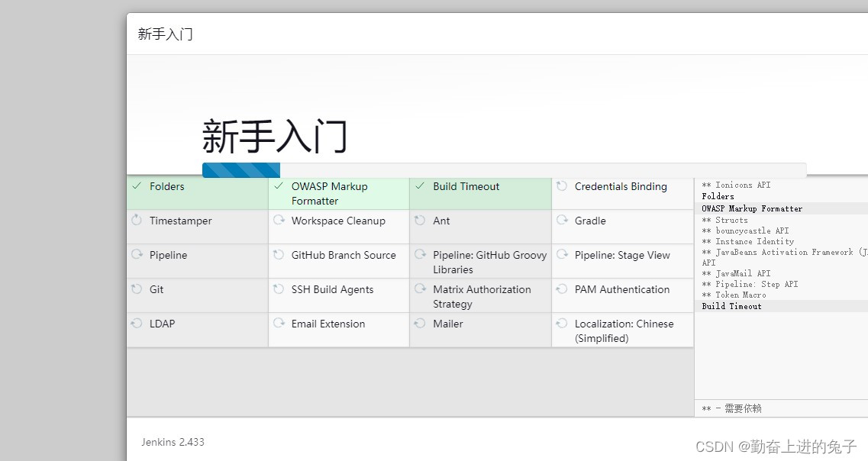
Task: Click the Localization: Chinese (Simplified) name
Action: [x=624, y=331]
